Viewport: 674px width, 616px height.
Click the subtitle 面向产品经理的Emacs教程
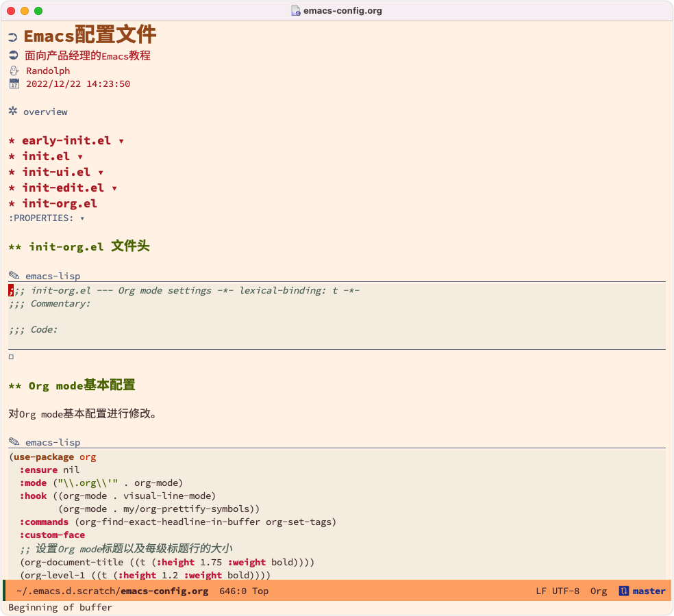(88, 55)
